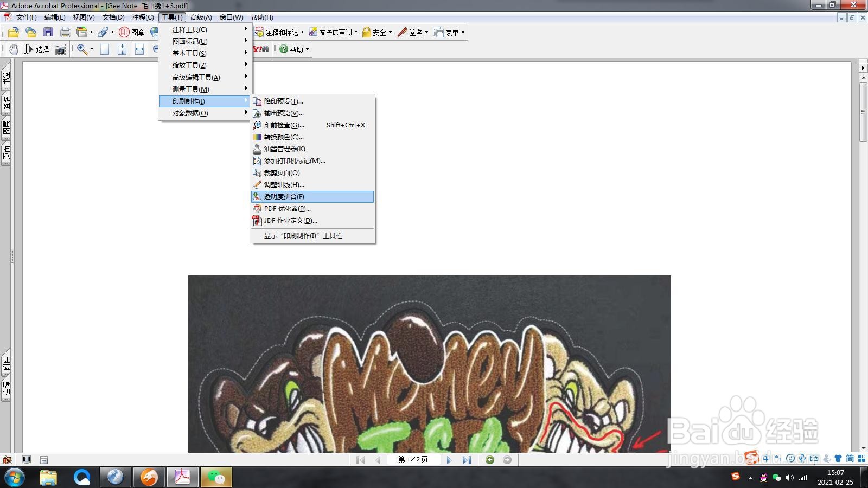Open the 签名 signatures side panel tab
Screen dimensions: 868x488
6,101
